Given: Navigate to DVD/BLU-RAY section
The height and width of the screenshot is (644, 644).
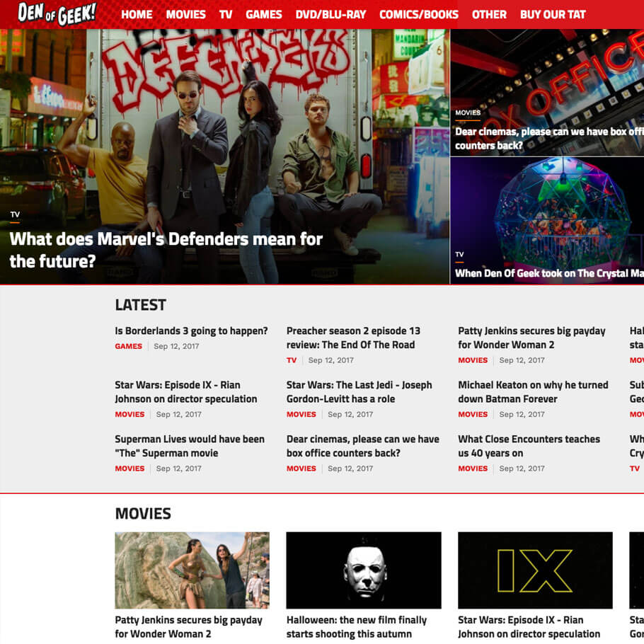Looking at the screenshot, I should click(330, 14).
